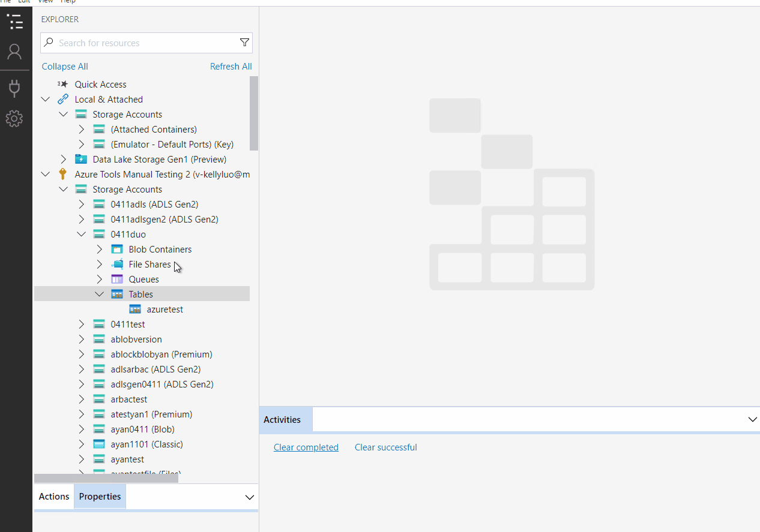
Task: Click the subscription key icon
Action: 62,175
